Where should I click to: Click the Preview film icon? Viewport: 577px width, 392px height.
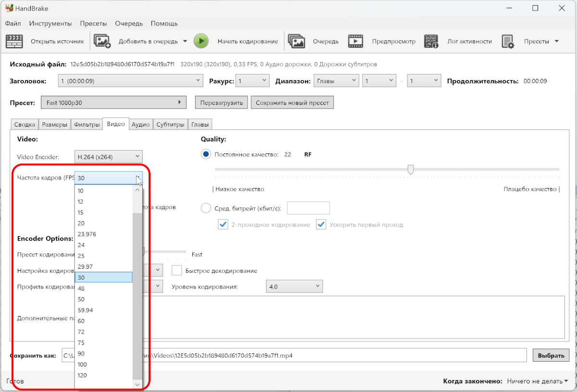coord(356,41)
